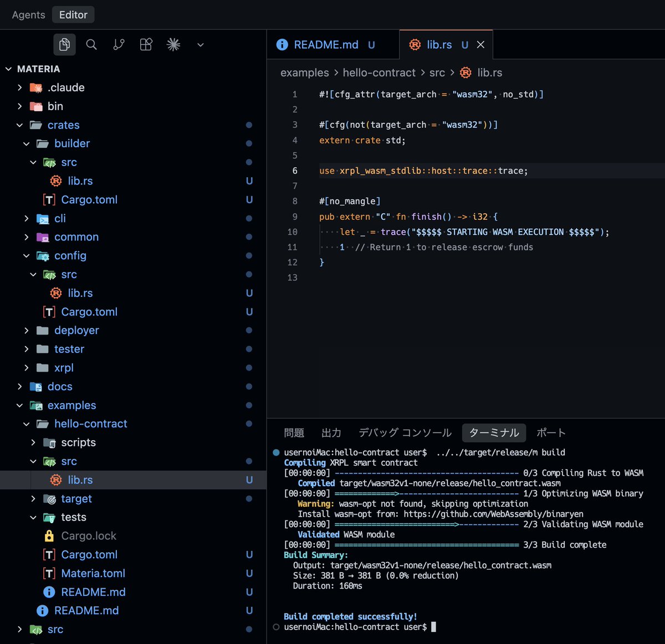Viewport: 665px width, 644px height.
Task: Click the .claude folder icon
Action: [36, 87]
